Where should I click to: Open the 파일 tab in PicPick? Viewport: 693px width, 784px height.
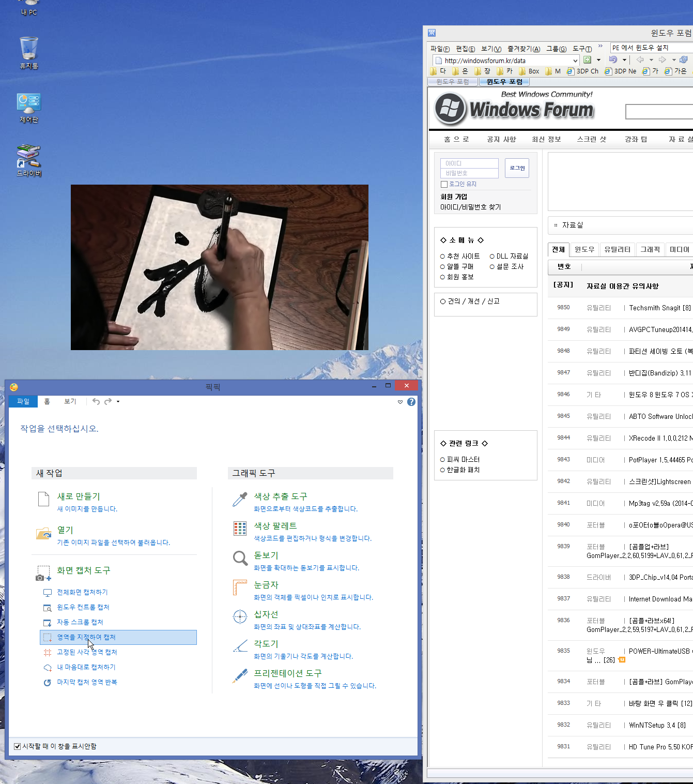23,401
